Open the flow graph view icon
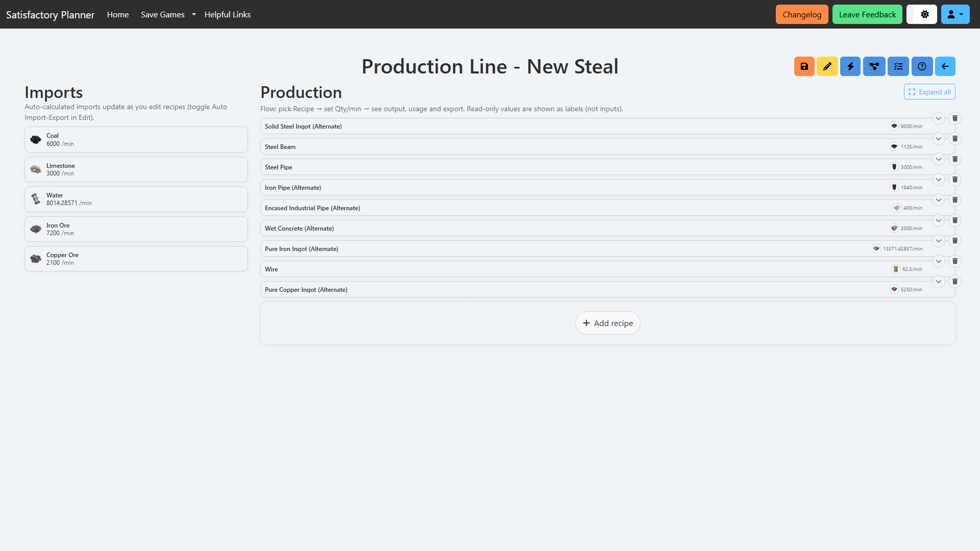Image resolution: width=980 pixels, height=551 pixels. click(874, 66)
